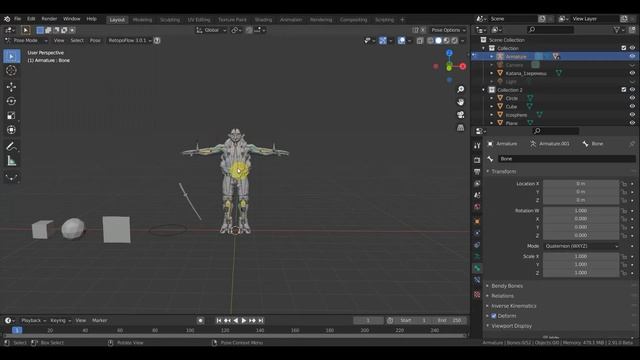Open Global transform orientation dropdown
The width and height of the screenshot is (640, 360).
211,30
